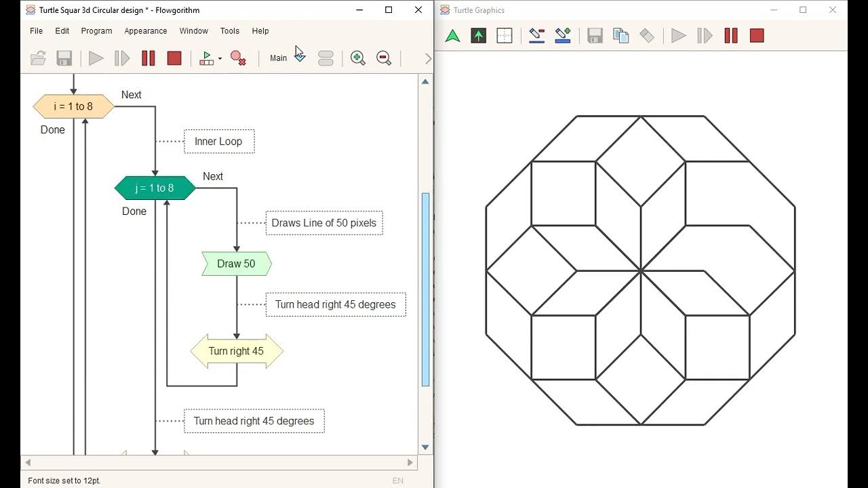This screenshot has height=488, width=868.
Task: Pause execution in the Turtle Graphics toolbar
Action: tap(731, 36)
